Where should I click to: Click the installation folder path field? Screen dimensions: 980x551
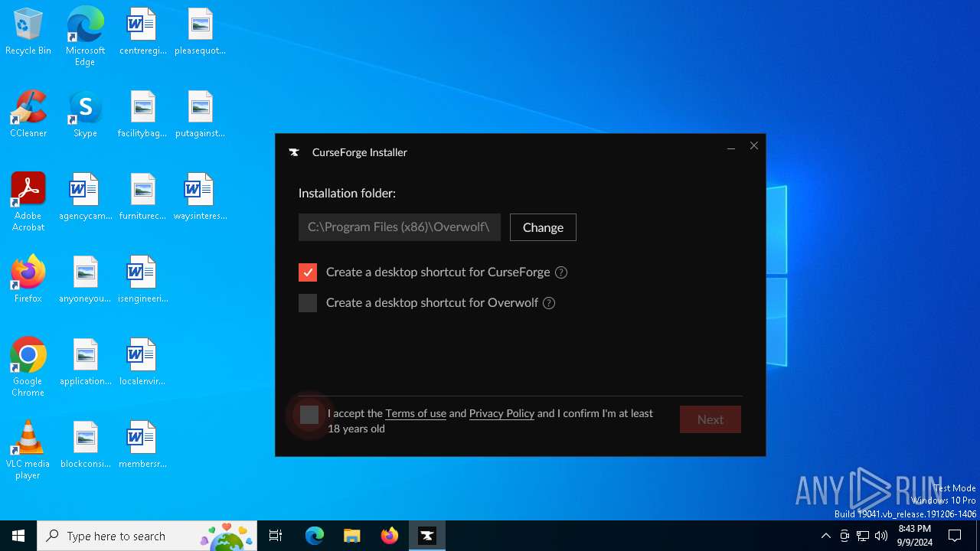coord(400,227)
